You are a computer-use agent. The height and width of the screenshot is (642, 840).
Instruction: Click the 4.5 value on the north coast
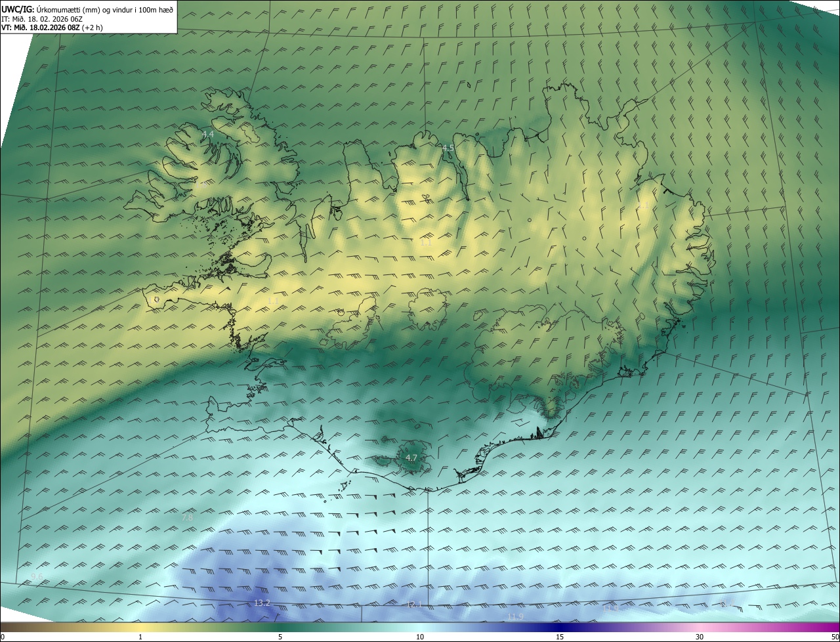pyautogui.click(x=448, y=148)
